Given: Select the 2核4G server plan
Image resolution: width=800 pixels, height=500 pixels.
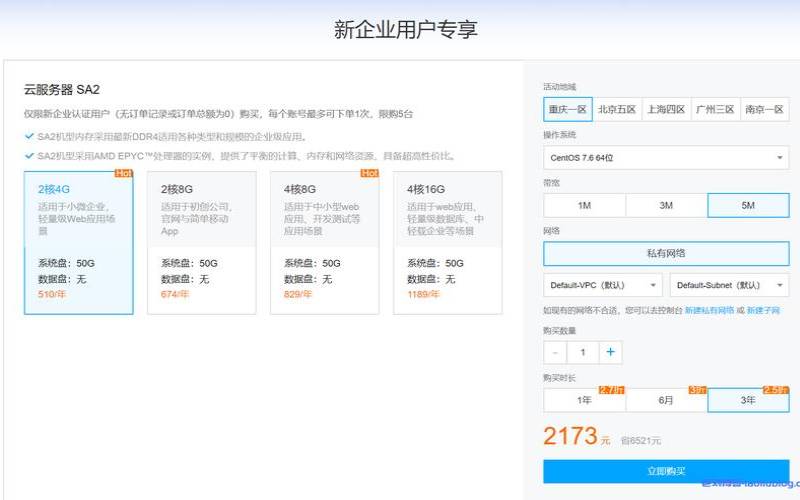Looking at the screenshot, I should 79,243.
